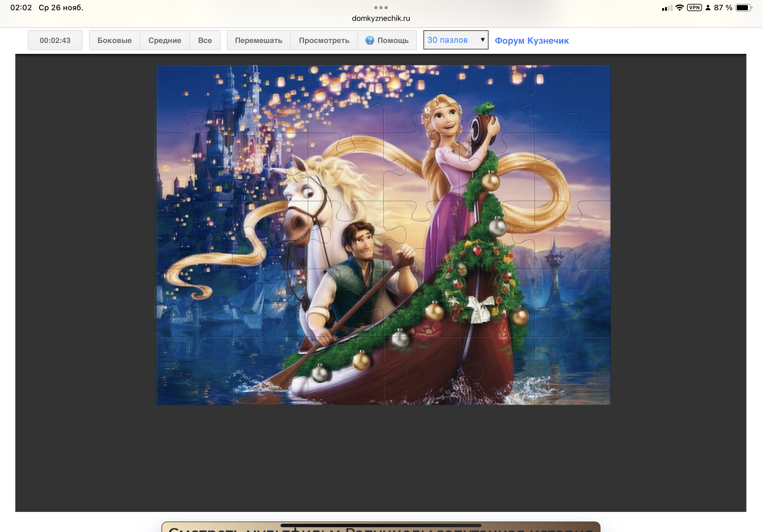Click the assembled Rapunzel puzzle image
Image resolution: width=762 pixels, height=532 pixels.
click(x=383, y=235)
